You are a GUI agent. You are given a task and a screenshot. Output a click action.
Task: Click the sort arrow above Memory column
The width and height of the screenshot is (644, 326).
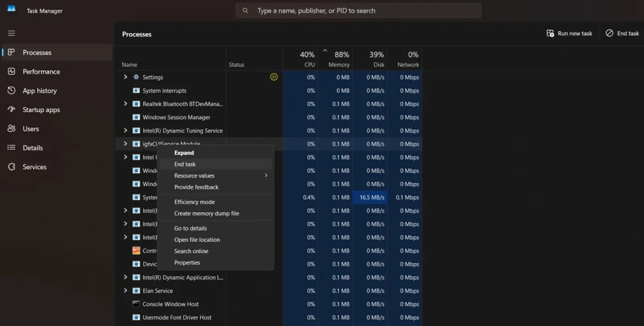325,50
